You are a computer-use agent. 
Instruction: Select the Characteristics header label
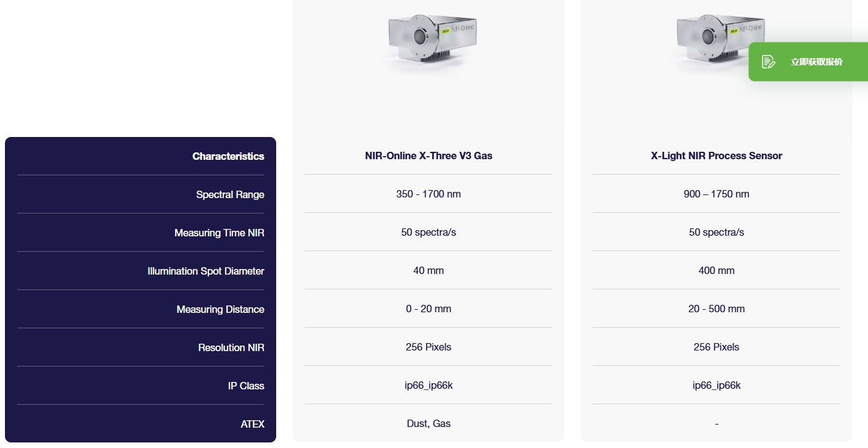[228, 156]
